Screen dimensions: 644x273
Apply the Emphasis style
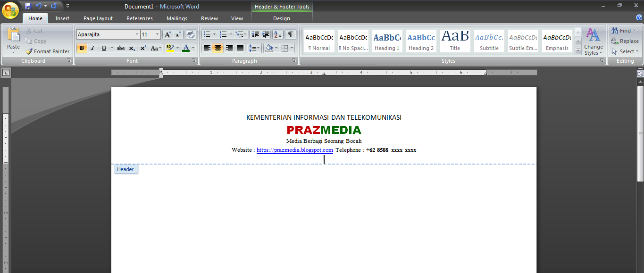click(x=557, y=41)
